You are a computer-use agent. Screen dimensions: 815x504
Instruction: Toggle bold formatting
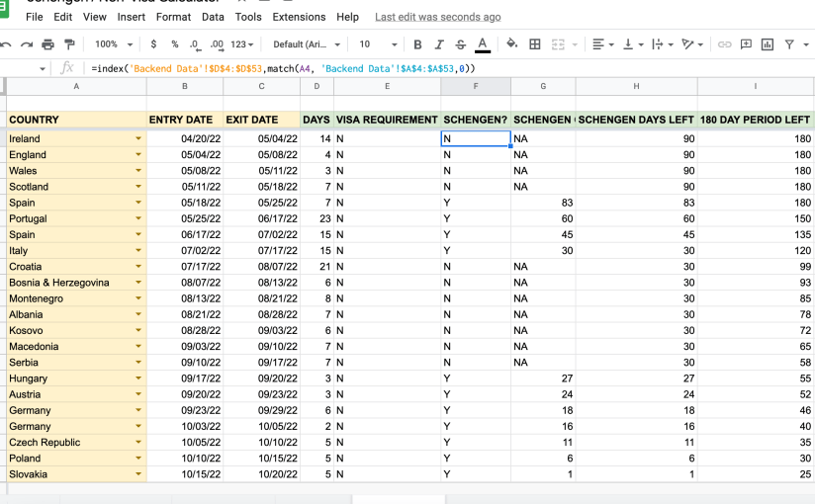coord(417,44)
